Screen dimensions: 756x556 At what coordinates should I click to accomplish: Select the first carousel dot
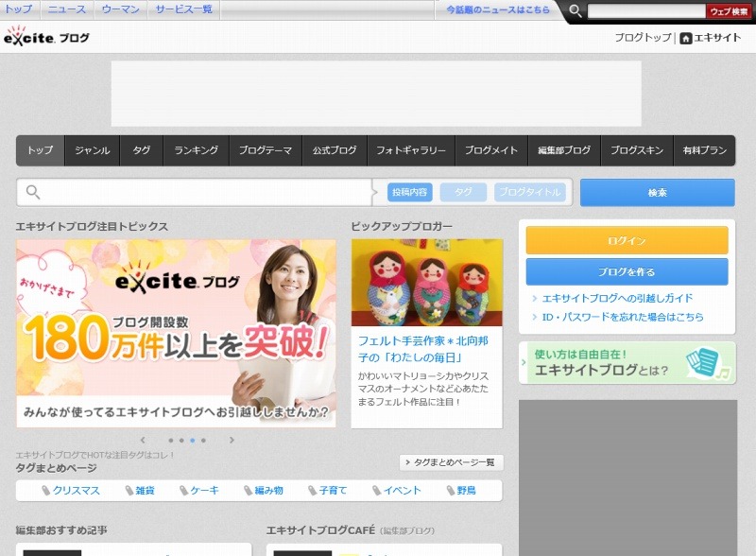(171, 441)
